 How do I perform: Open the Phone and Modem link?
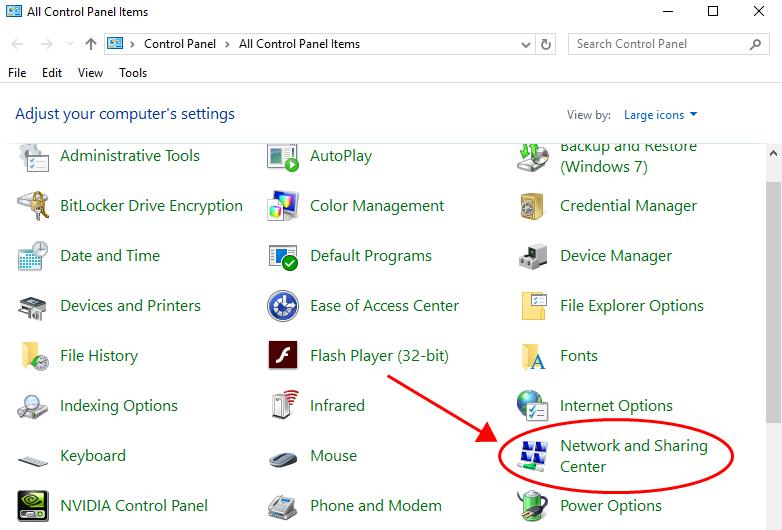click(x=376, y=506)
